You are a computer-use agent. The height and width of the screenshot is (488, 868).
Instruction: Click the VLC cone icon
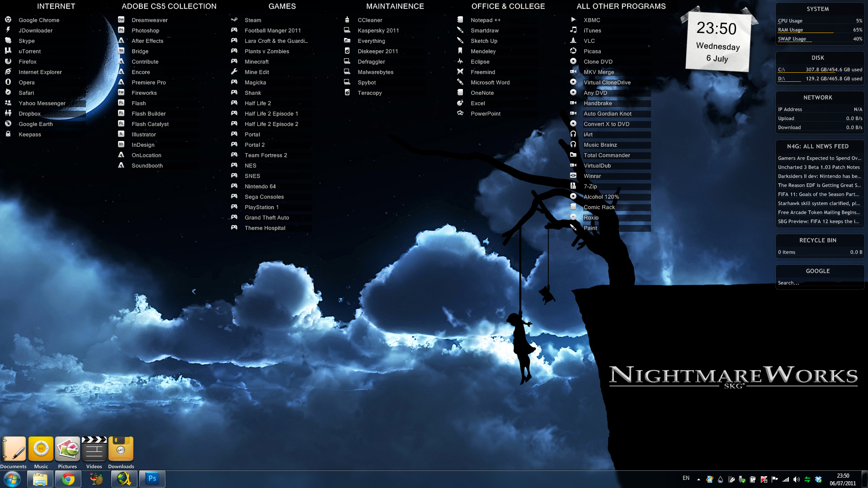[x=573, y=41]
